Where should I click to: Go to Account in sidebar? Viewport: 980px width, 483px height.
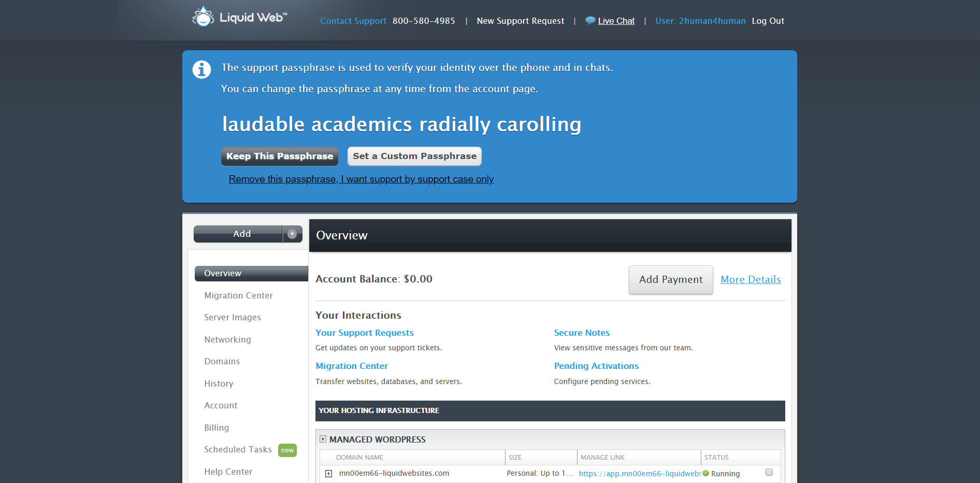point(221,405)
